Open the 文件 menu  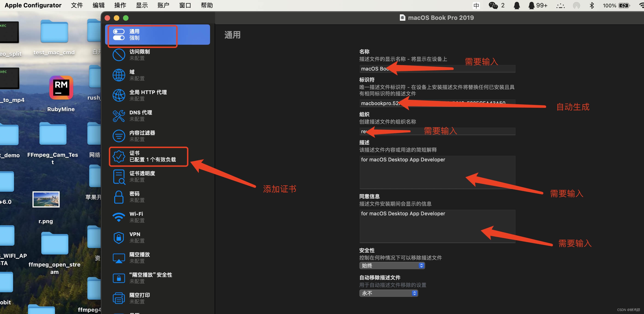click(x=77, y=6)
